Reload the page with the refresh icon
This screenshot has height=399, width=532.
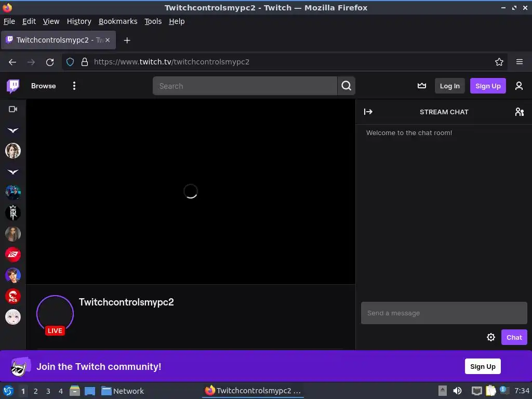[x=50, y=62]
